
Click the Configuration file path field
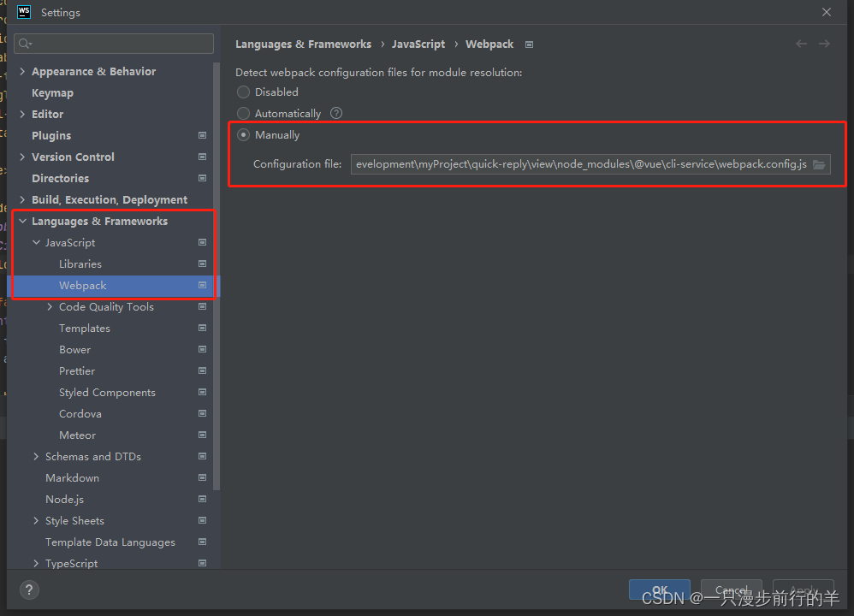coord(590,164)
